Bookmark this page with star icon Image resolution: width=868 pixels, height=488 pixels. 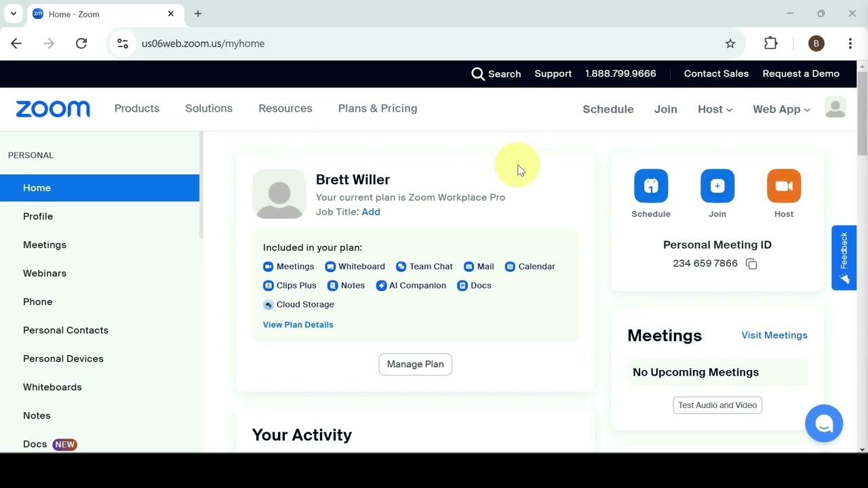tap(730, 43)
